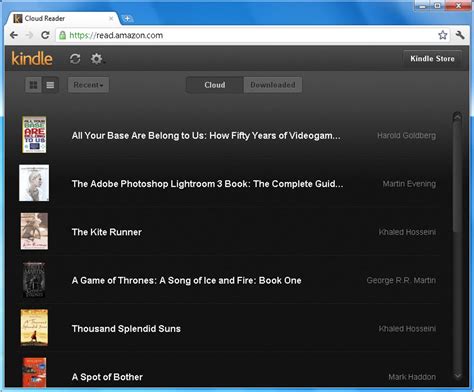Image resolution: width=474 pixels, height=392 pixels.
Task: Click author name Martin Evening
Action: (x=409, y=184)
